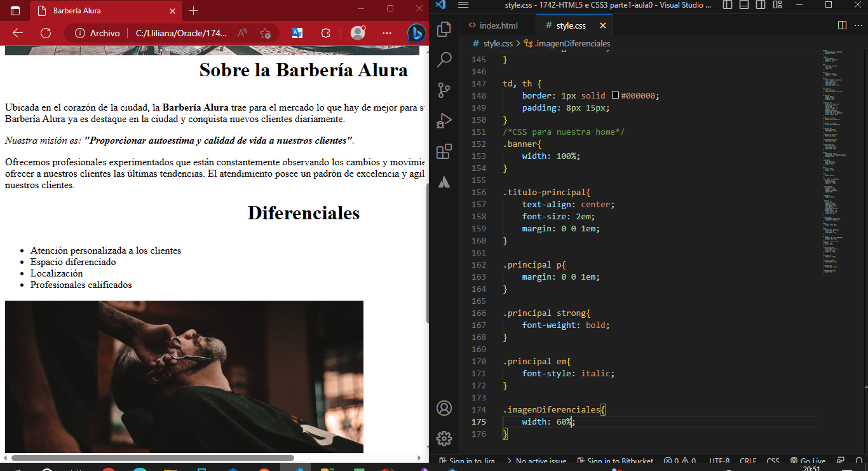
Task: Change the CRLF end-of-line sequence
Action: tap(748, 461)
